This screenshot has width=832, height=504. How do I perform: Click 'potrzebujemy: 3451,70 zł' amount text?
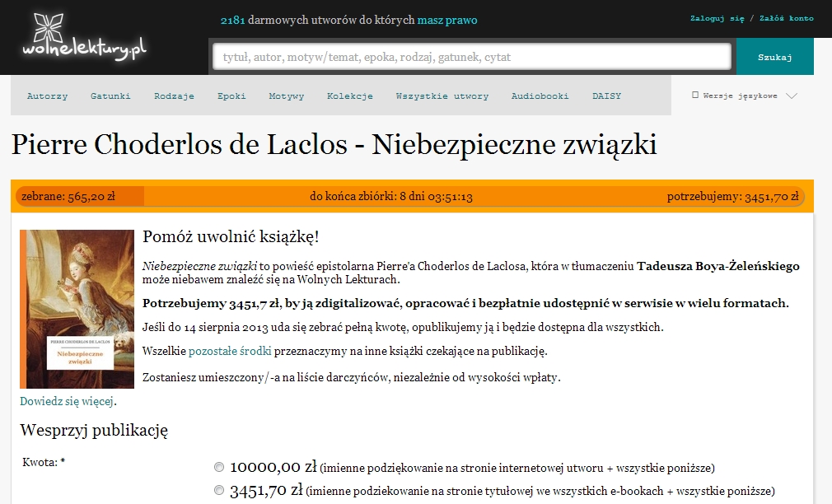(x=732, y=196)
